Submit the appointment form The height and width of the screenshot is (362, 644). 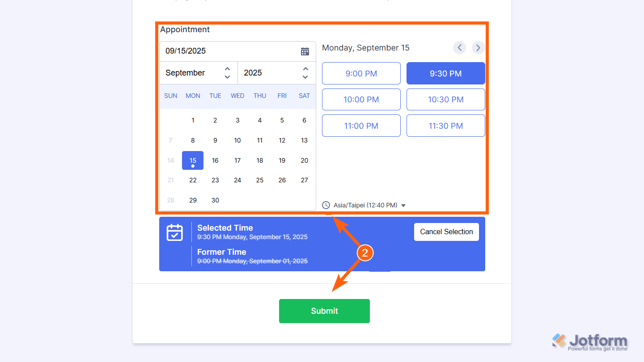[324, 311]
